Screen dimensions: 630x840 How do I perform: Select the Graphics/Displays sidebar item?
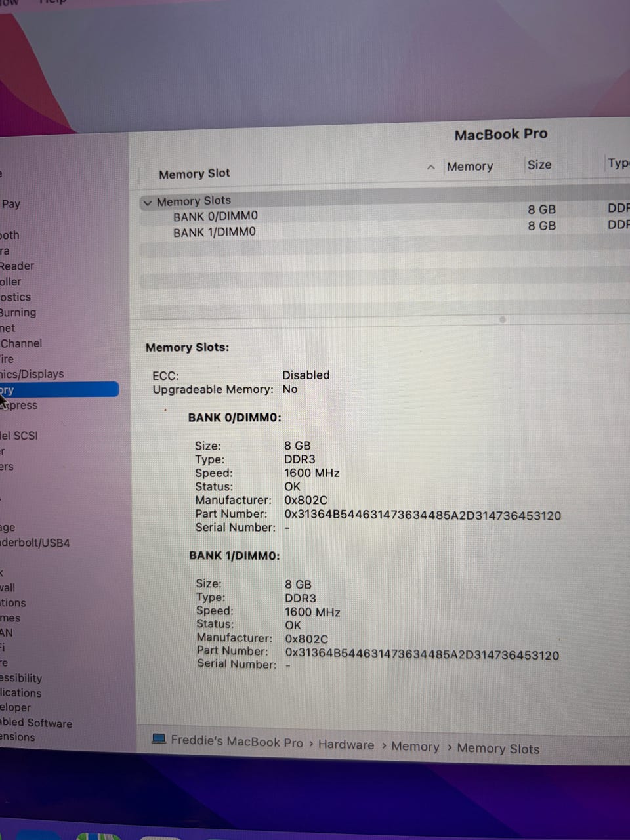pyautogui.click(x=32, y=374)
